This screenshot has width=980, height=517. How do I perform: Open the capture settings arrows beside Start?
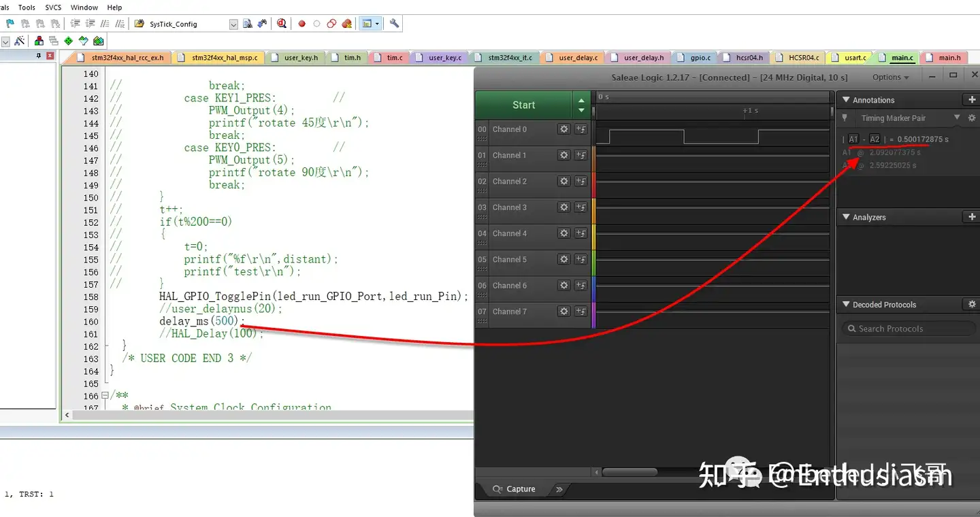581,105
